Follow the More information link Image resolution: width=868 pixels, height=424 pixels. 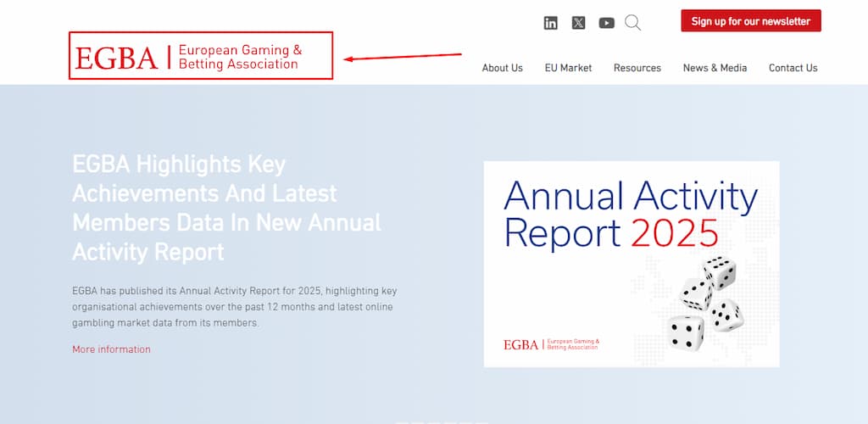[x=111, y=349]
